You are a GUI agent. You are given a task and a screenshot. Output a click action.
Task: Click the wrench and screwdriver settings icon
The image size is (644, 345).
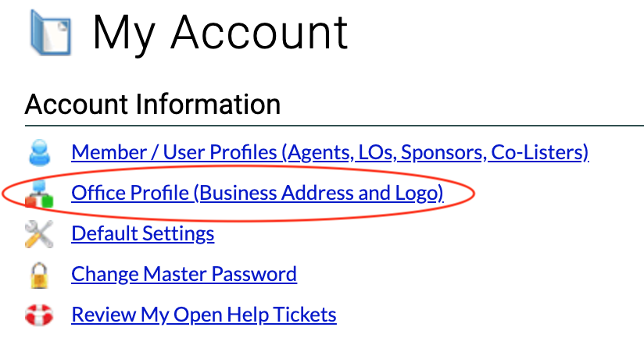[x=38, y=233]
